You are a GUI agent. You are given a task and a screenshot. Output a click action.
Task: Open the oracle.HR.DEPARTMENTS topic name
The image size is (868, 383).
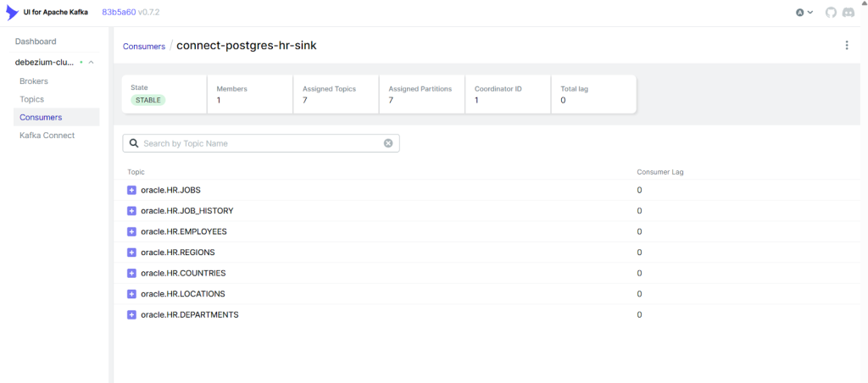click(189, 314)
